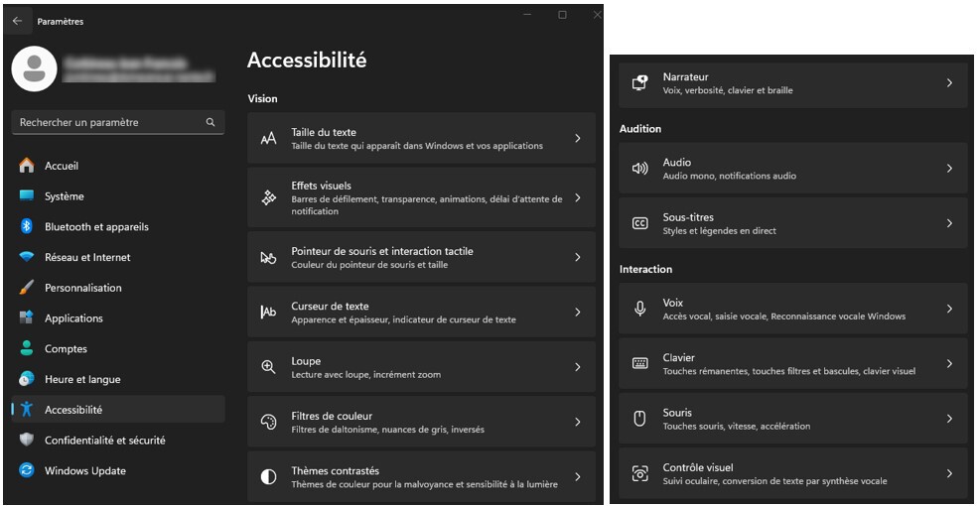
Task: Click the Narrateur icon
Action: tap(640, 83)
